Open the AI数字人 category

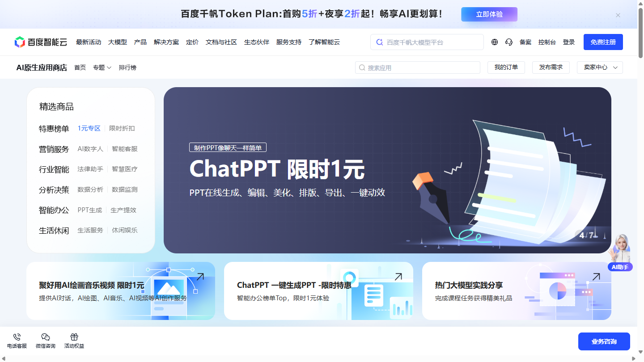coord(90,149)
